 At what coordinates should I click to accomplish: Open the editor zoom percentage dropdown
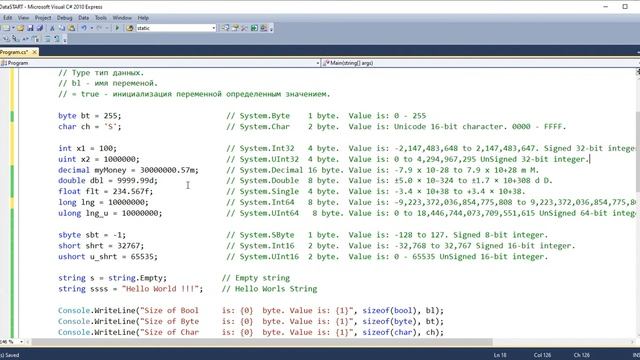pyautogui.click(x=22, y=342)
